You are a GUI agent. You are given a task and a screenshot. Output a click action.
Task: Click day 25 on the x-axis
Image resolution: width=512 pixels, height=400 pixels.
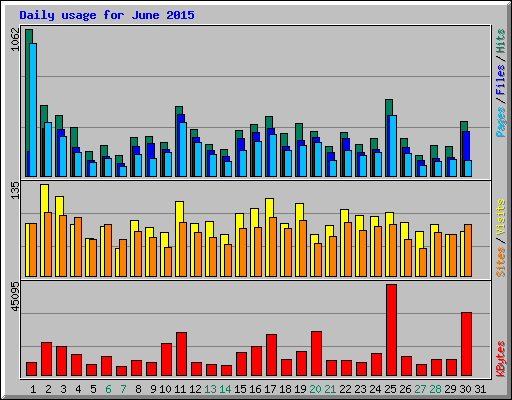[390, 389]
